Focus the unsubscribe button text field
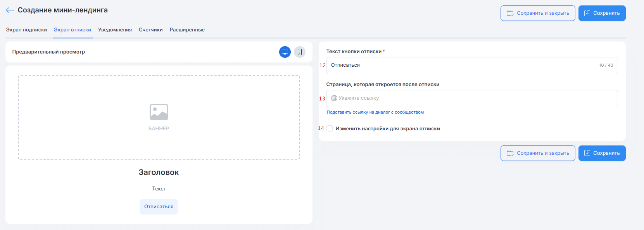 (x=472, y=66)
